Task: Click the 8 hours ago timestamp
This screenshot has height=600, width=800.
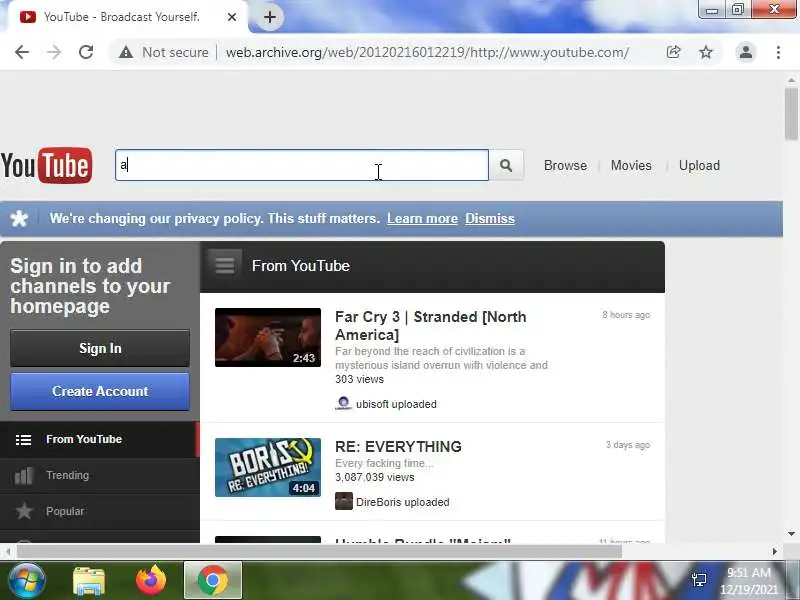Action: coord(626,315)
